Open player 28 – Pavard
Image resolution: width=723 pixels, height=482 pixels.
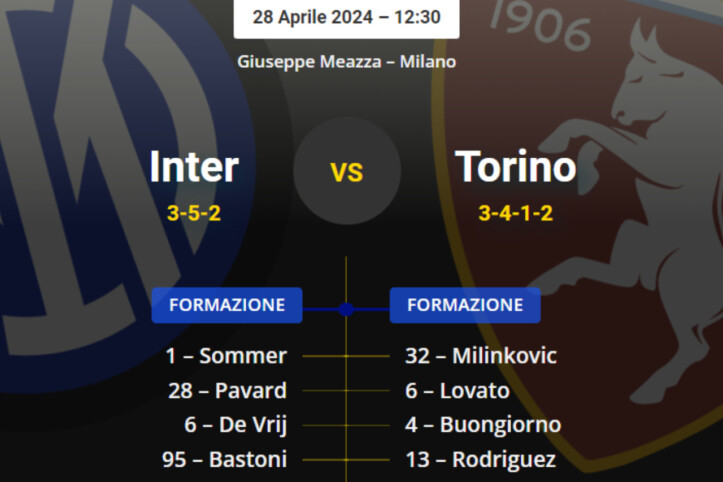point(227,390)
